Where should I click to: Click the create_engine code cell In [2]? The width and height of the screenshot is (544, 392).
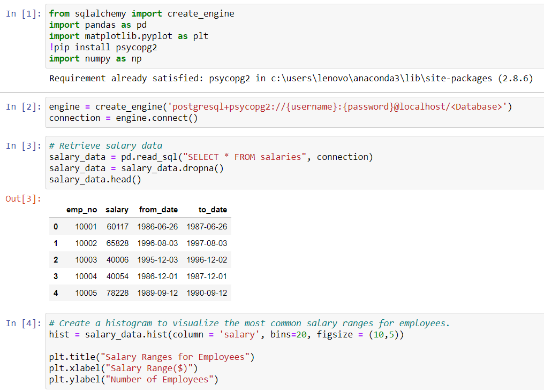tap(295, 112)
